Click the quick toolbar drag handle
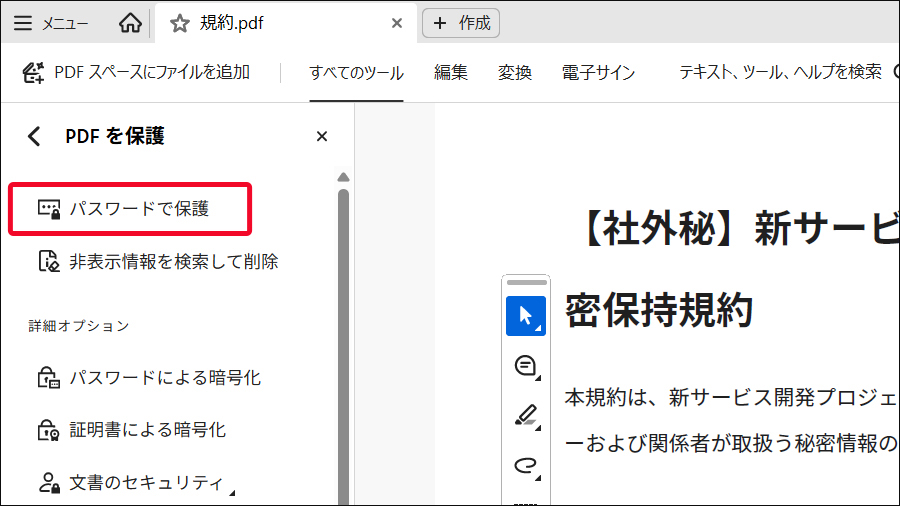 (x=526, y=282)
